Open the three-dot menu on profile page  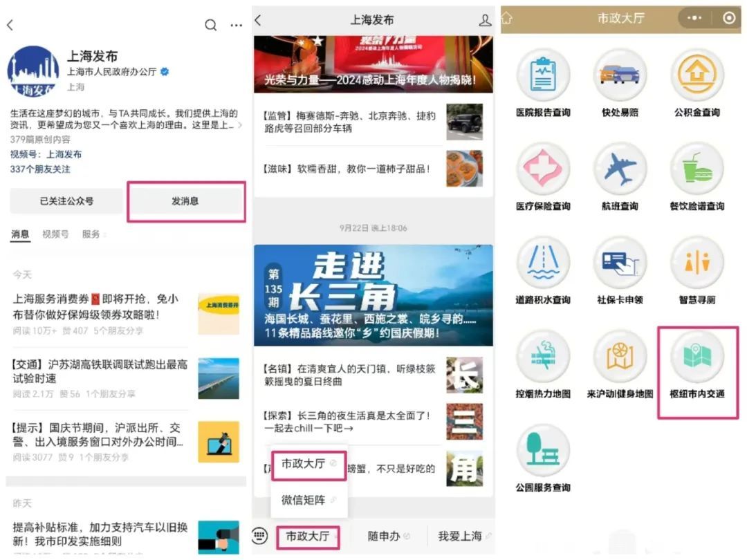tap(237, 26)
